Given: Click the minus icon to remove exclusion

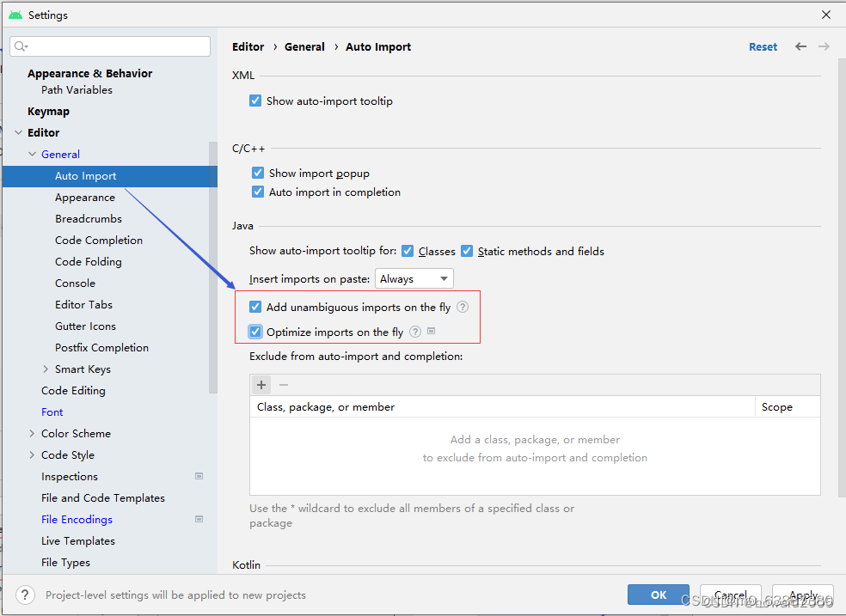Looking at the screenshot, I should (x=284, y=385).
